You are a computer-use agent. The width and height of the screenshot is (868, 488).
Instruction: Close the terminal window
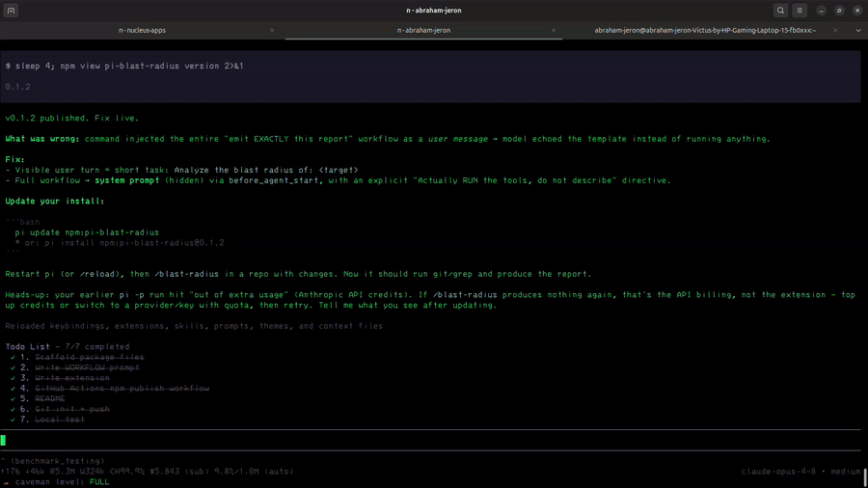click(857, 11)
